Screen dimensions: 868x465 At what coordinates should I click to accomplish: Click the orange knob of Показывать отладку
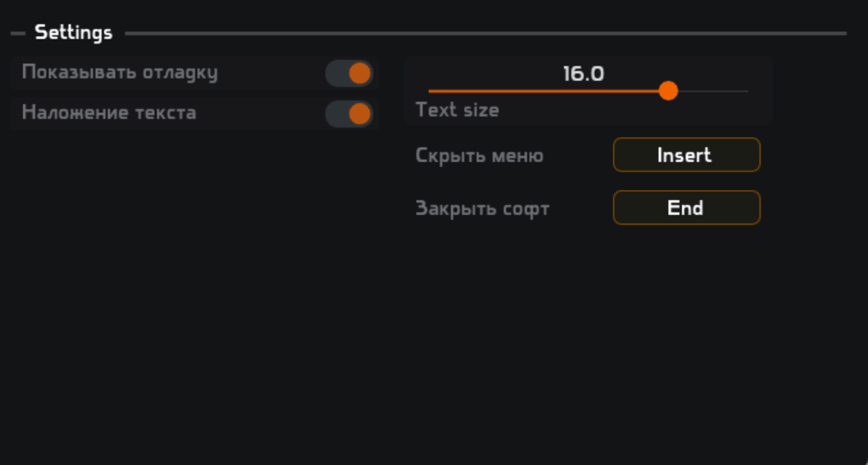click(x=360, y=73)
